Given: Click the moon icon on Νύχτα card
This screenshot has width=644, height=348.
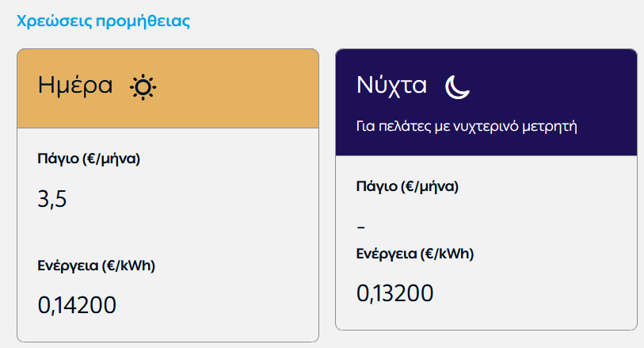Looking at the screenshot, I should (x=457, y=86).
